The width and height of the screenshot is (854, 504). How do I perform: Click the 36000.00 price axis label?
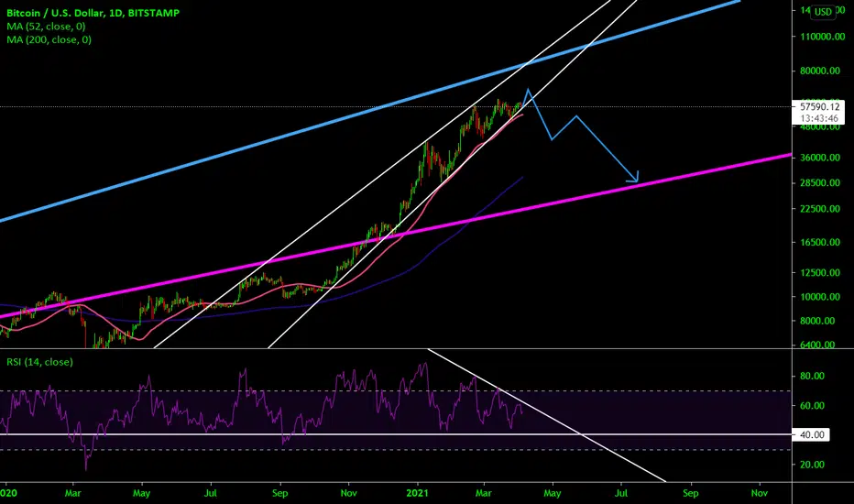click(820, 158)
